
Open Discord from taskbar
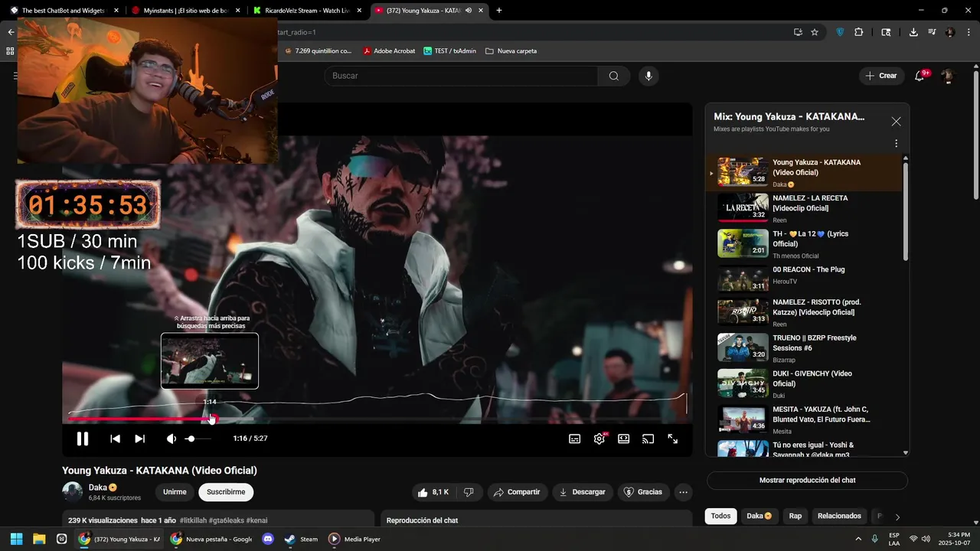pyautogui.click(x=268, y=539)
